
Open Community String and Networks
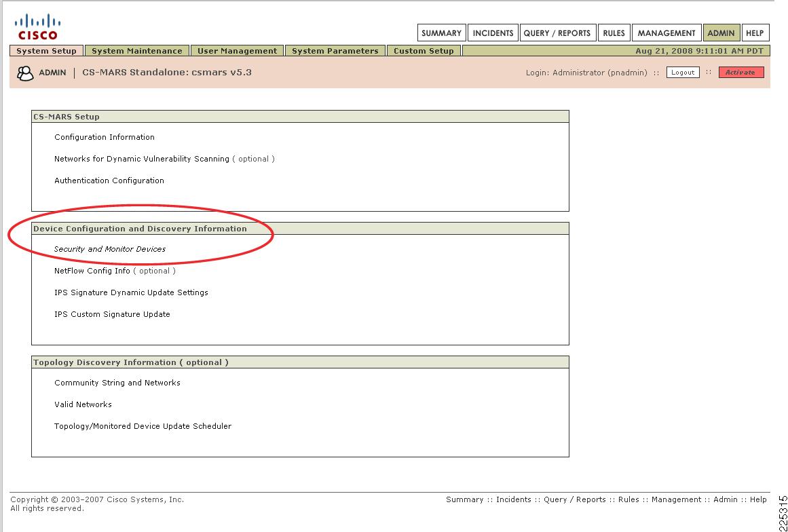(117, 383)
